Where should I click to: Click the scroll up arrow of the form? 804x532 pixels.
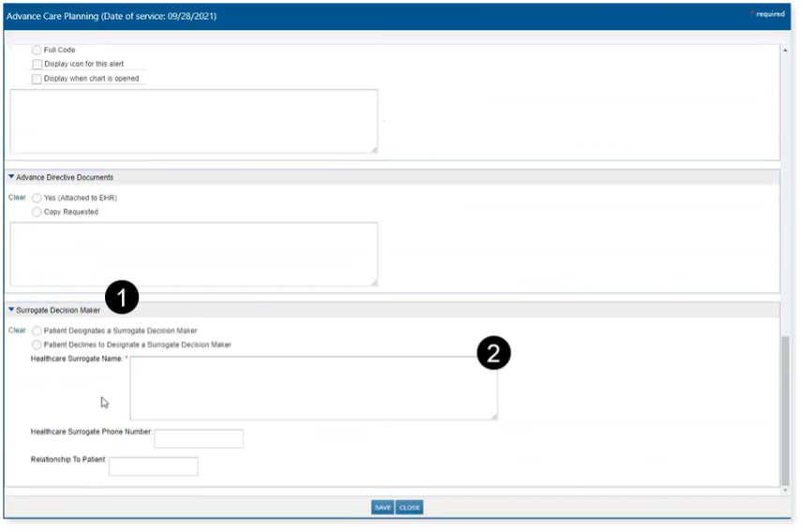point(785,50)
